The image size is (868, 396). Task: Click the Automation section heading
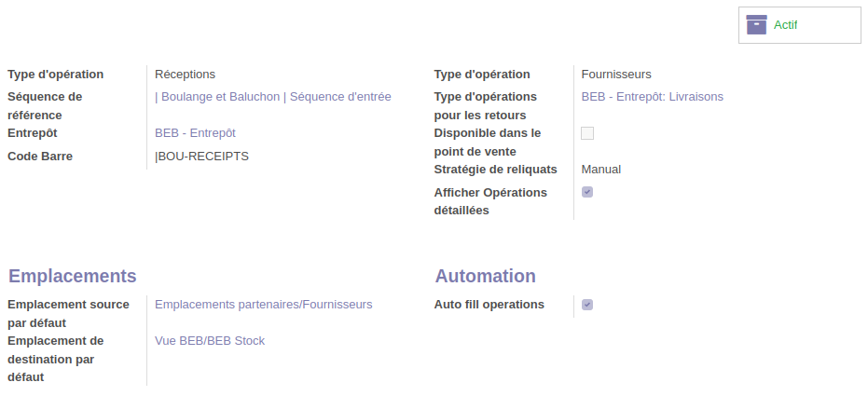coord(485,276)
